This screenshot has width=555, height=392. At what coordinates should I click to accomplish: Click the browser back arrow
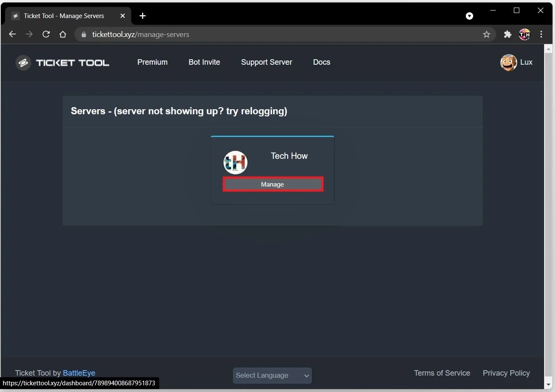pos(12,34)
